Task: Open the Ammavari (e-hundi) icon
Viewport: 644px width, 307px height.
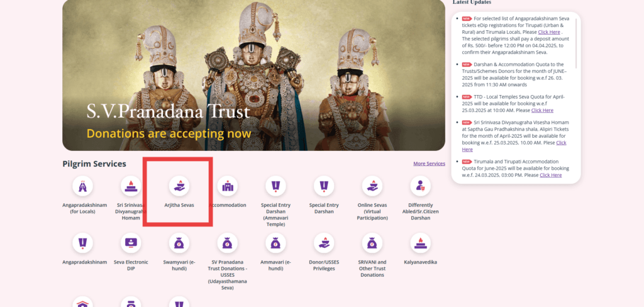Action: coord(275,243)
